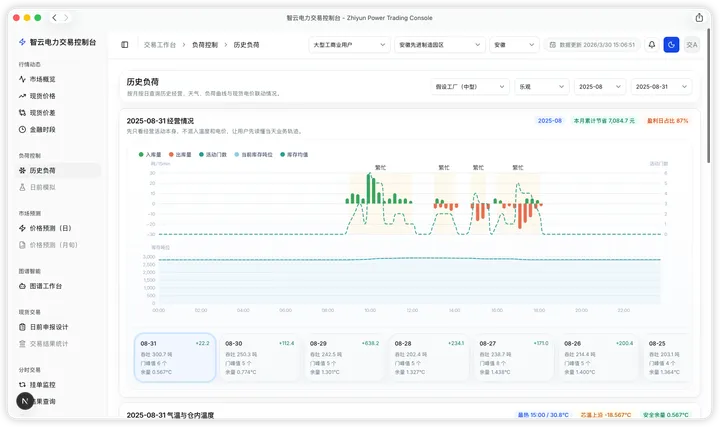The width and height of the screenshot is (720, 427).
Task: Open the 大型工商业用户 dropdown
Action: click(349, 45)
